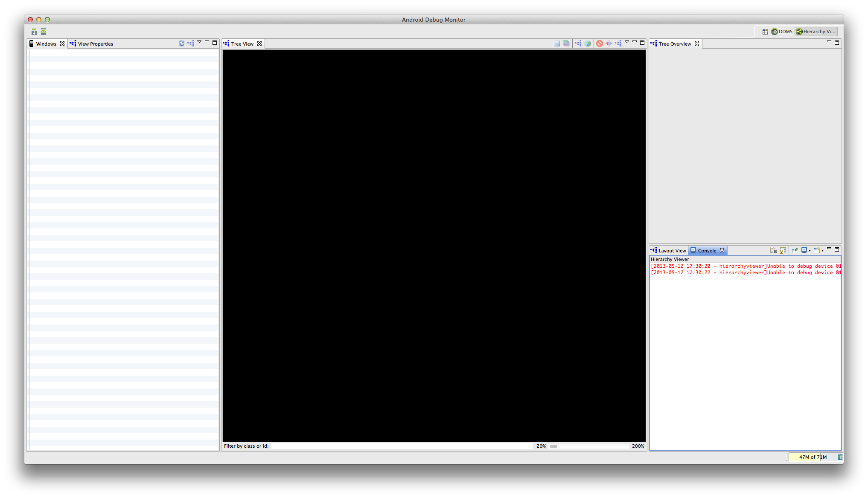Screen dimensions: 868x498
Task: Click the 17:30:20 console error line
Action: pyautogui.click(x=746, y=266)
